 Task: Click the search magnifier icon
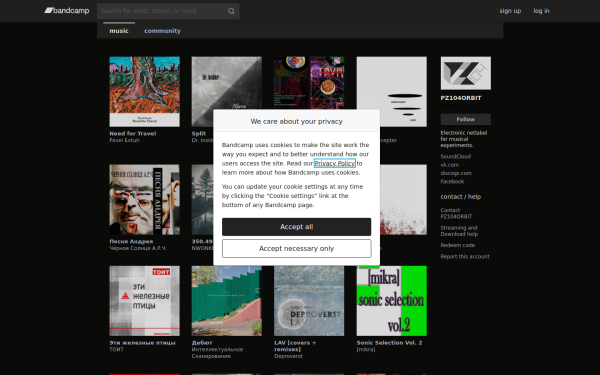(x=231, y=11)
